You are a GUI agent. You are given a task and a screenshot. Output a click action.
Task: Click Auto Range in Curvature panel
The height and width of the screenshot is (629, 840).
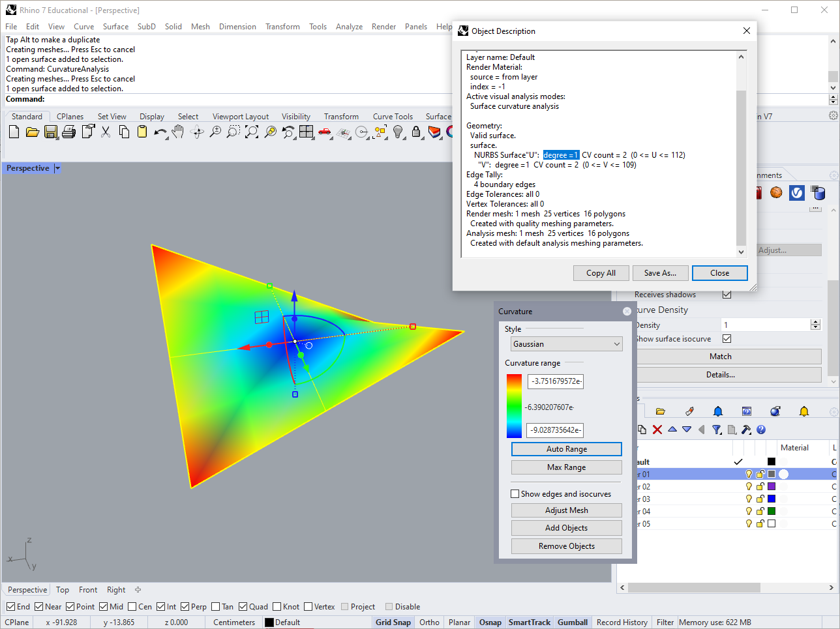click(x=567, y=449)
